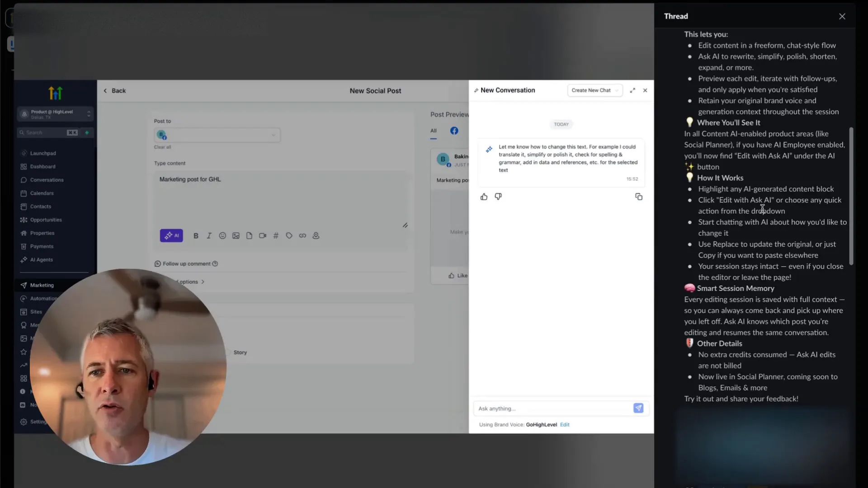Copy the AI message with copy icon

639,197
